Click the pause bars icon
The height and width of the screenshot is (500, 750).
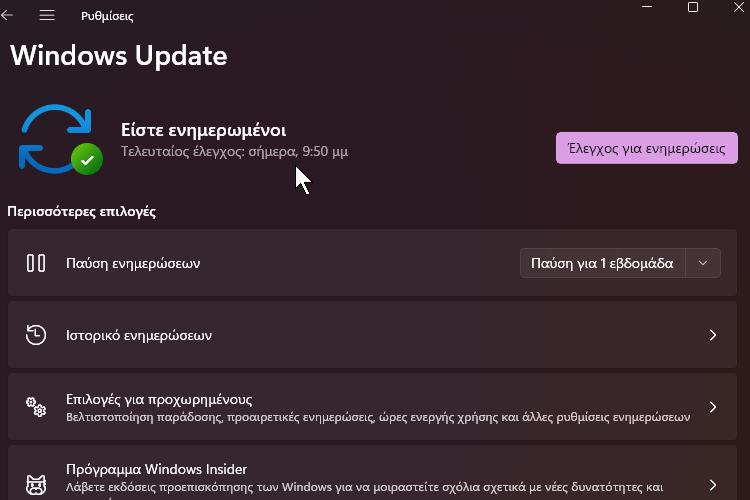point(36,263)
